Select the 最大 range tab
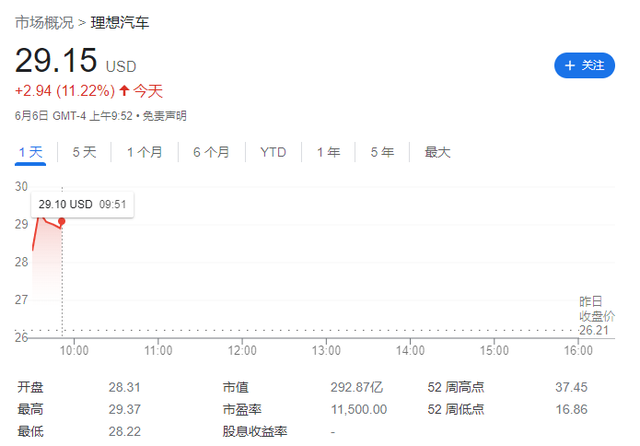Image resolution: width=640 pixels, height=446 pixels. coord(437,152)
